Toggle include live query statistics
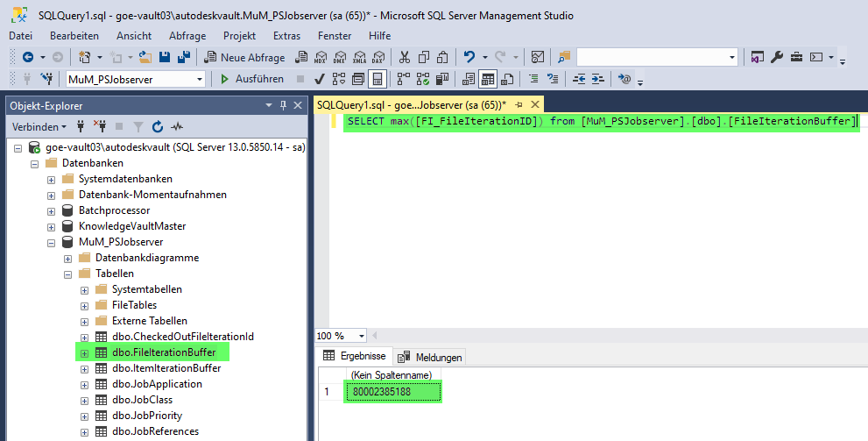868x441 pixels. click(423, 79)
